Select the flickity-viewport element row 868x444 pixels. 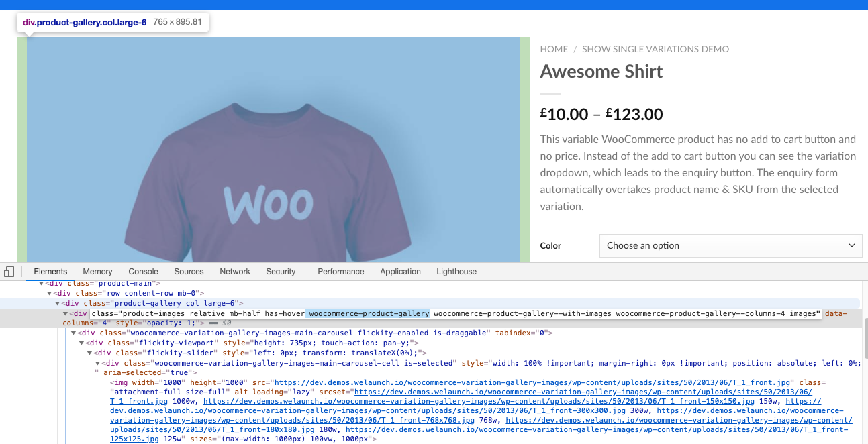point(430,343)
